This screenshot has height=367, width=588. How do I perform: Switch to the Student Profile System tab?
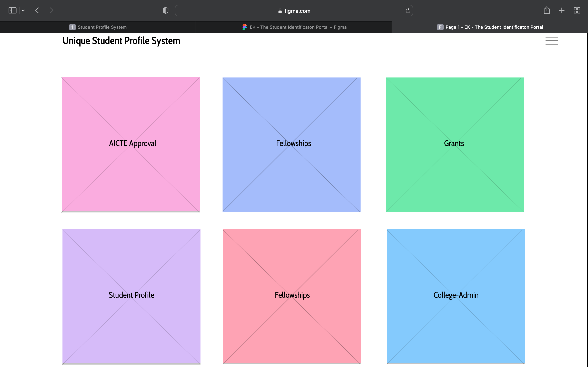(98, 27)
